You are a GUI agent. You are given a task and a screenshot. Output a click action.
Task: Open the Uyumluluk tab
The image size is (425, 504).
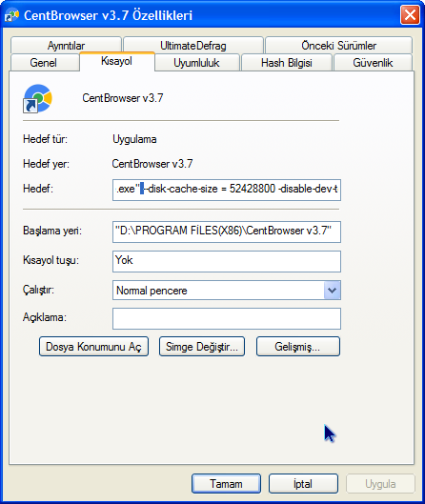196,62
